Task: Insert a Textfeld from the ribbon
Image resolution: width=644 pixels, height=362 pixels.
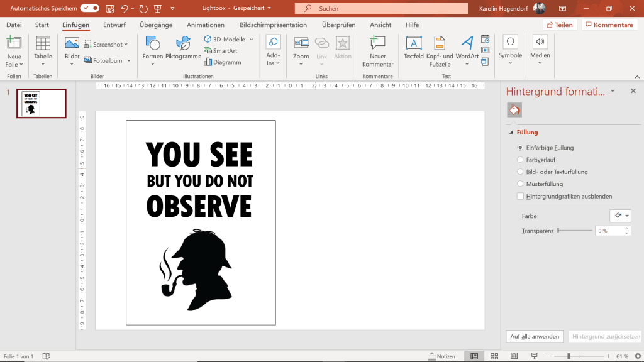Action: (x=413, y=44)
